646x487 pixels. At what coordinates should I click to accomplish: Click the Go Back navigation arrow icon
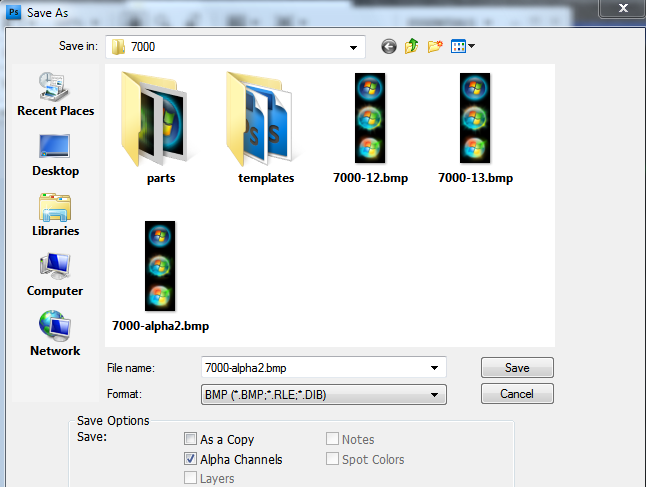tap(389, 47)
